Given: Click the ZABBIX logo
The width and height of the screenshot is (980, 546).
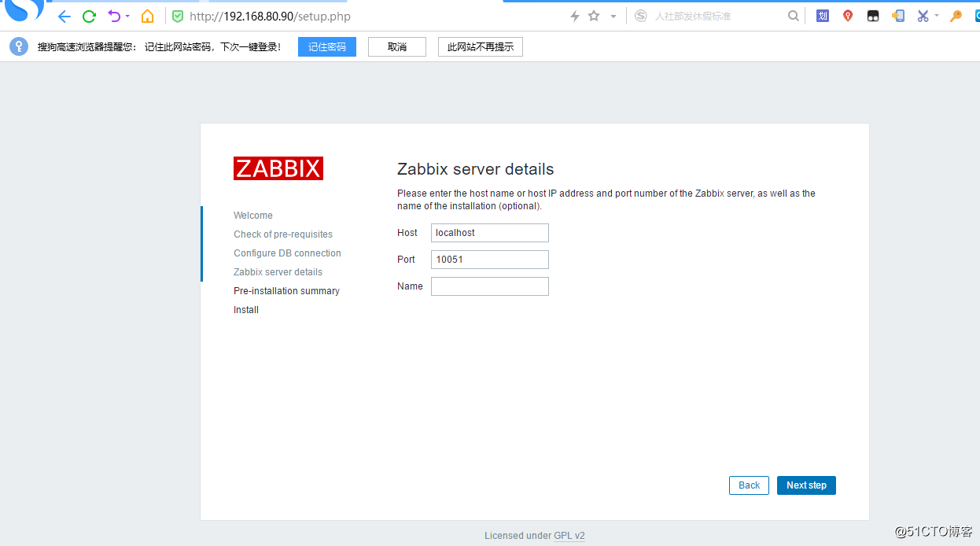Looking at the screenshot, I should point(278,168).
